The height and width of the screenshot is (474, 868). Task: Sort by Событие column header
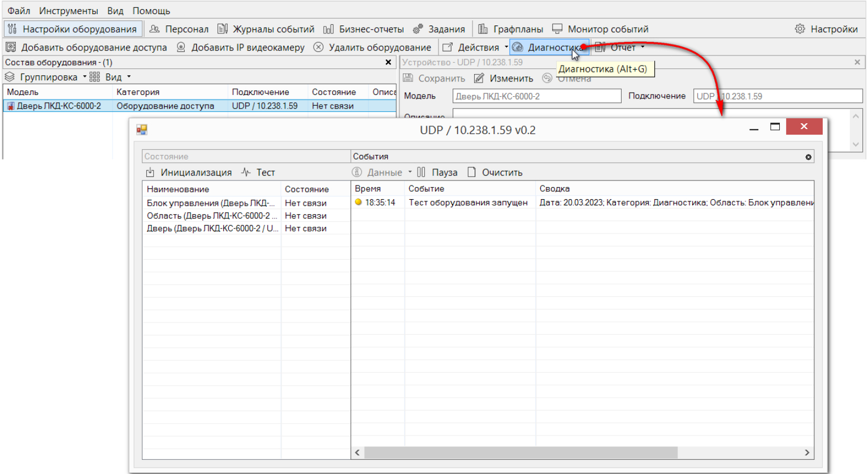pyautogui.click(x=470, y=189)
